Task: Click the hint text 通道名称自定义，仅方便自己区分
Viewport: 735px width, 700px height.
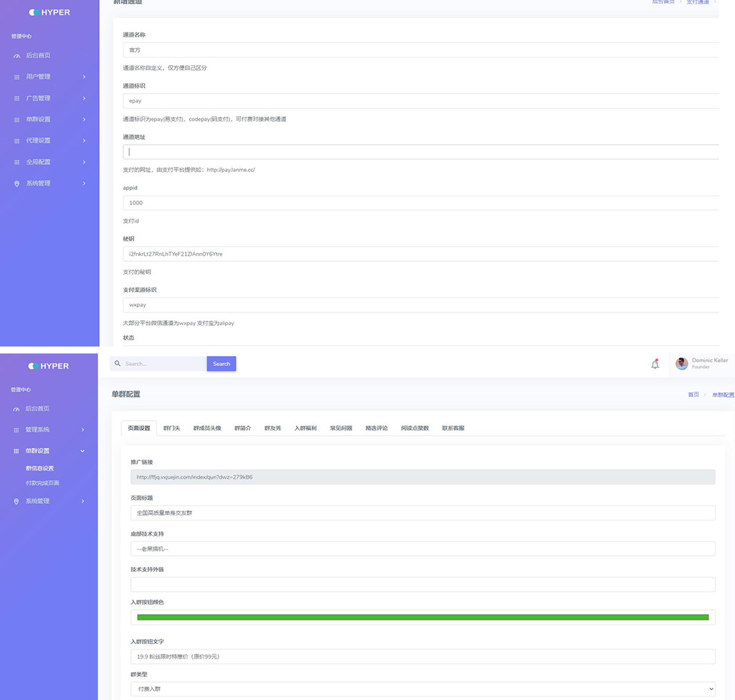Action: pyautogui.click(x=164, y=68)
